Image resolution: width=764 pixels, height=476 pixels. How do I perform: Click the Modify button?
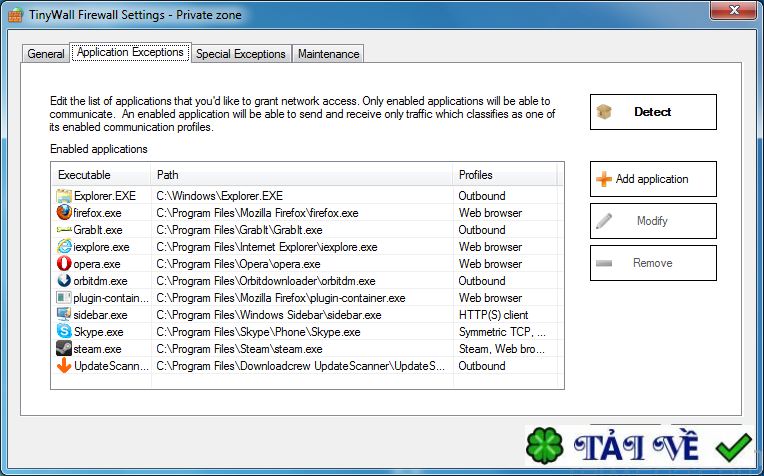[x=653, y=221]
